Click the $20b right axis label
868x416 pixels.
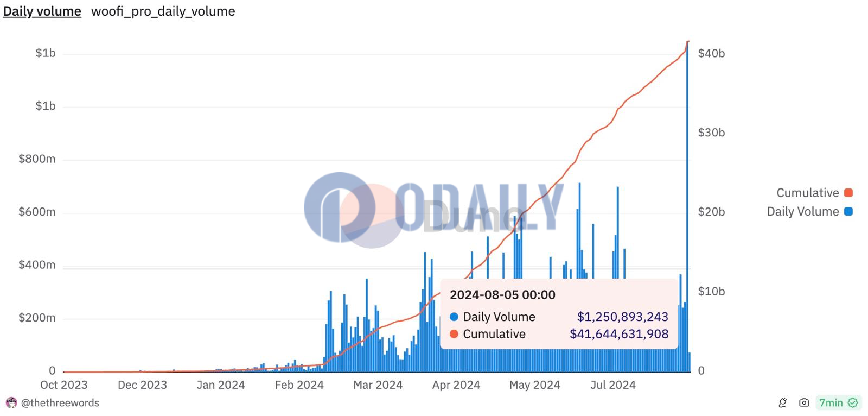click(x=711, y=212)
